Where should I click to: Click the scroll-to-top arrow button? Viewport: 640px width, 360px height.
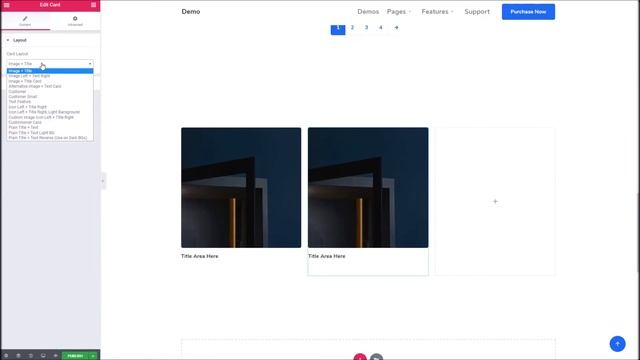[x=617, y=344]
